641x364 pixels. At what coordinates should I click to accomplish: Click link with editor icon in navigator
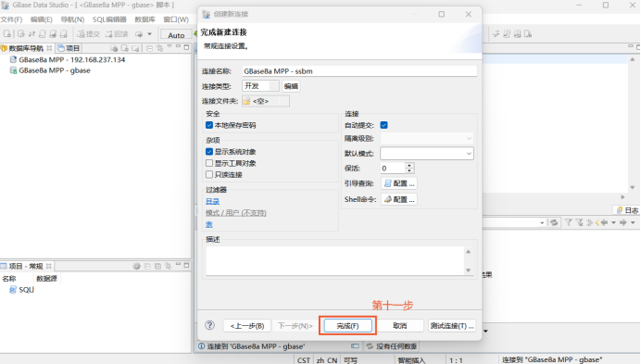click(160, 48)
